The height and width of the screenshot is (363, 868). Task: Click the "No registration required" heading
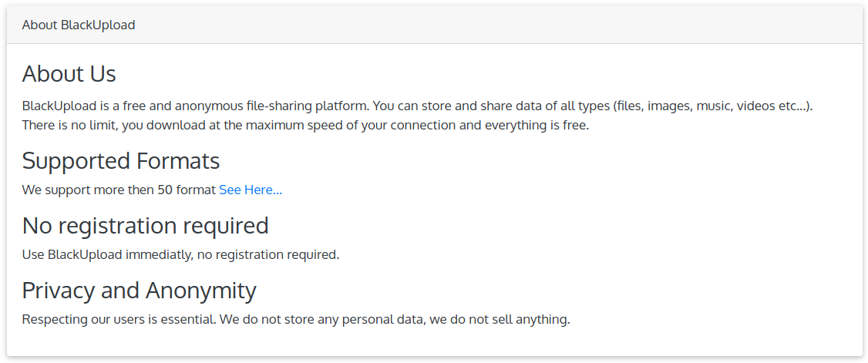click(x=145, y=226)
